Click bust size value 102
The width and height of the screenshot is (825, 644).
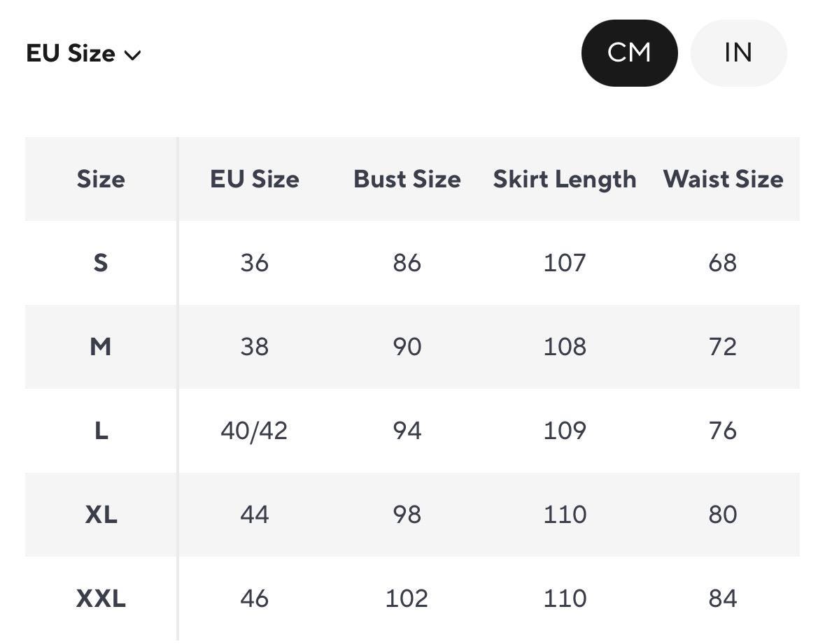coord(407,599)
